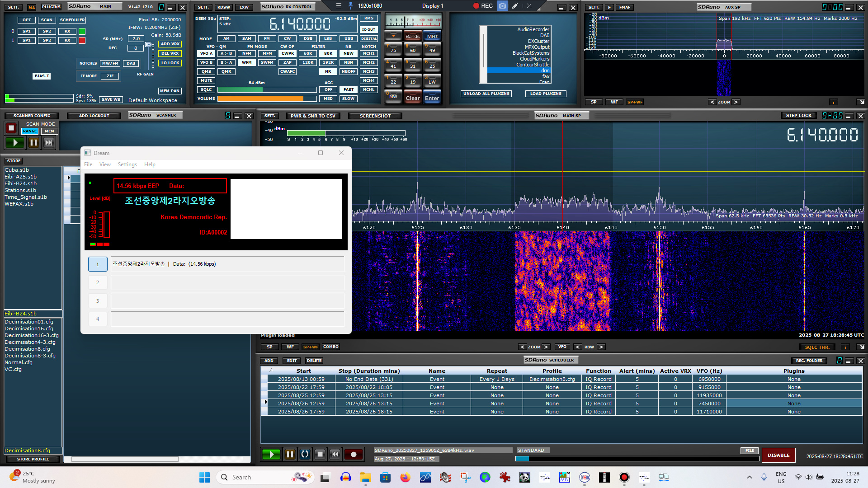This screenshot has height=488, width=868.
Task: Click the screenshot camera icon in top bar
Action: pos(502,6)
